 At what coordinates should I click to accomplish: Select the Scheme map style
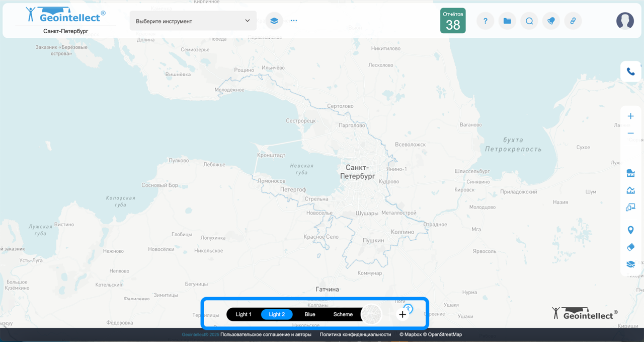click(343, 314)
